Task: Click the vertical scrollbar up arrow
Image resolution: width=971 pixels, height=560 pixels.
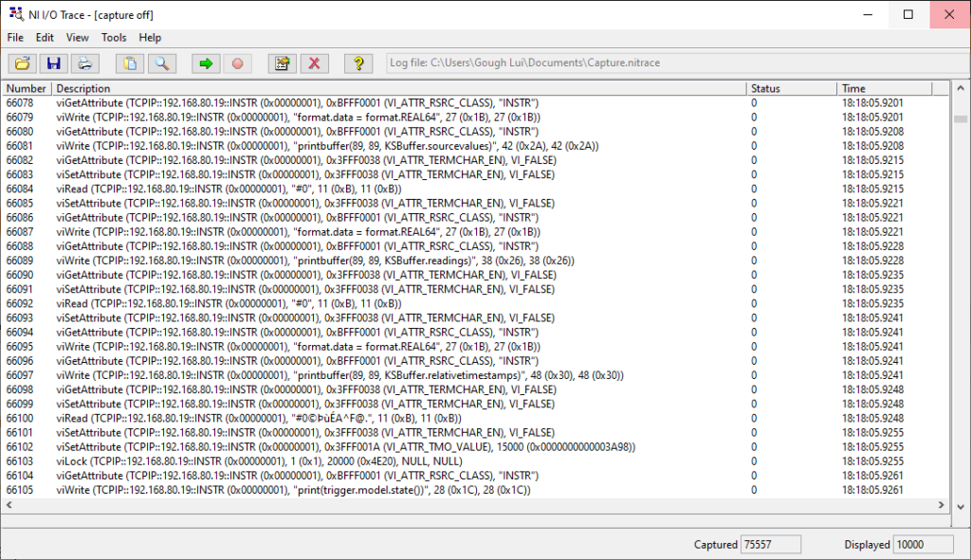Action: tap(961, 88)
